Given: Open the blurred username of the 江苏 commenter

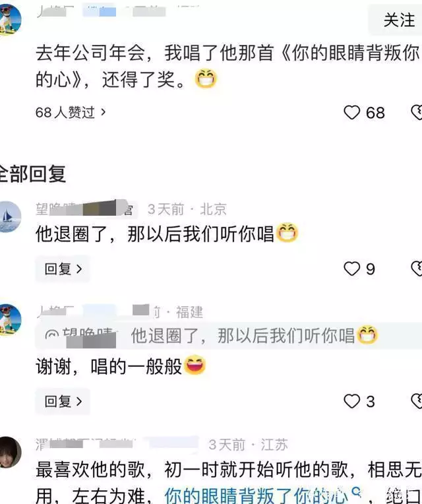Looking at the screenshot, I should (x=116, y=445).
